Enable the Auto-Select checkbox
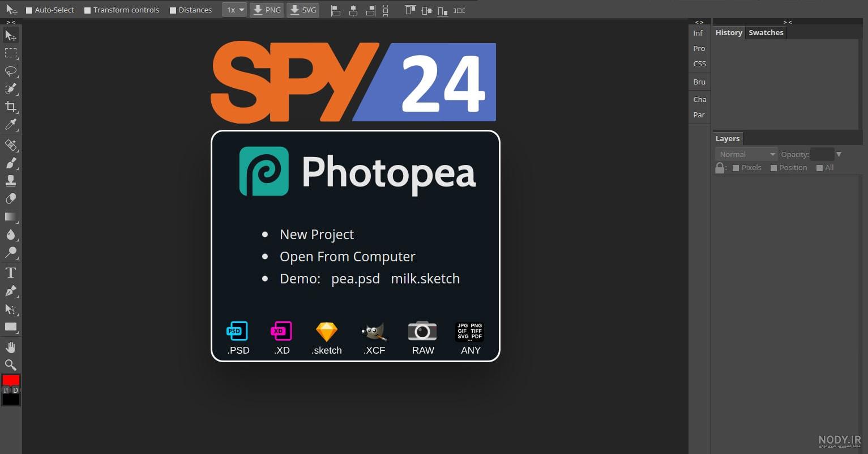The image size is (868, 454). coord(29,10)
